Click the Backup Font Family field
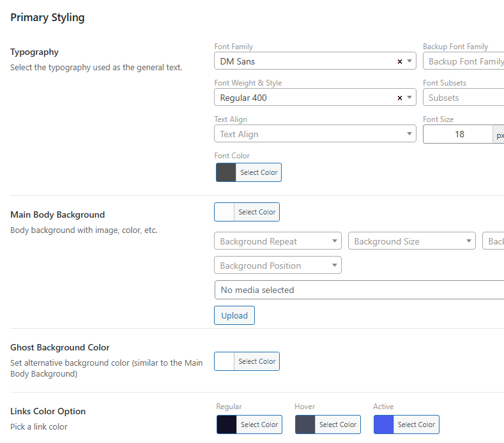Screen dimensions: 504x443 464,62
